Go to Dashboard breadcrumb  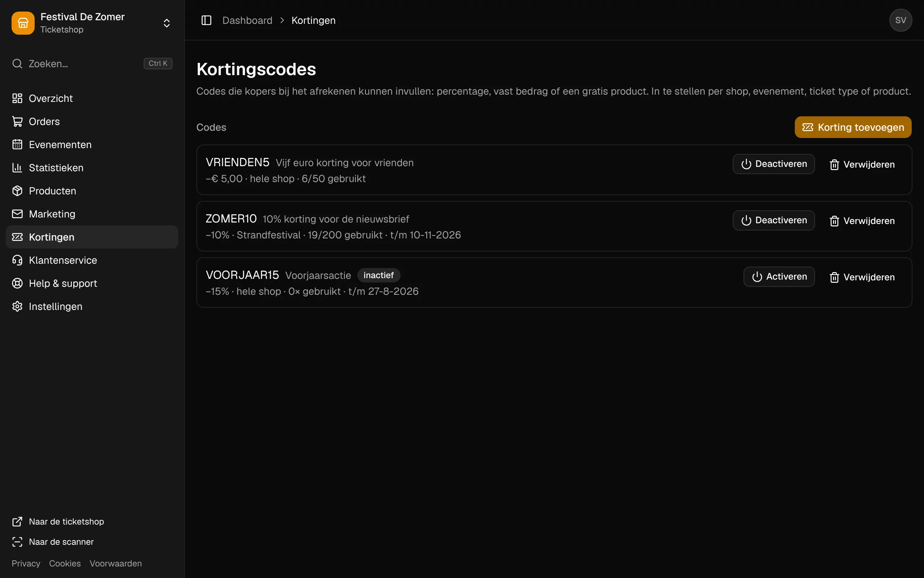pos(247,20)
